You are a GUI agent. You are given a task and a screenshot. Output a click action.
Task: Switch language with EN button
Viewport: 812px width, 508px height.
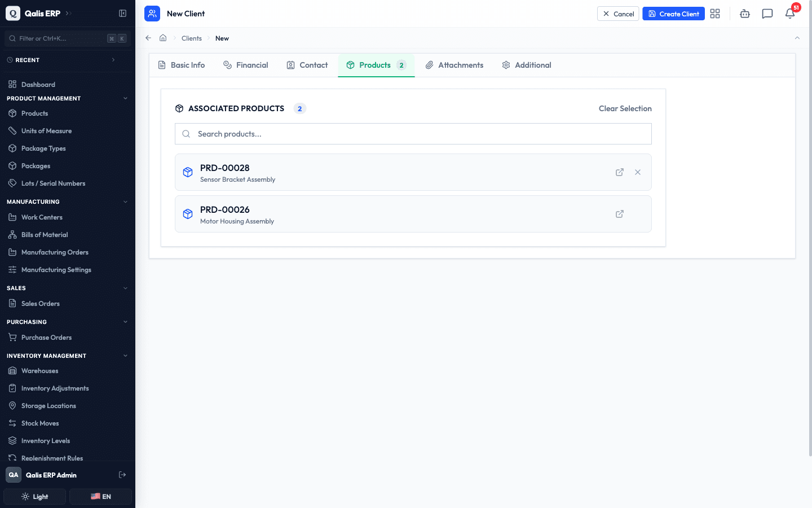pos(101,497)
